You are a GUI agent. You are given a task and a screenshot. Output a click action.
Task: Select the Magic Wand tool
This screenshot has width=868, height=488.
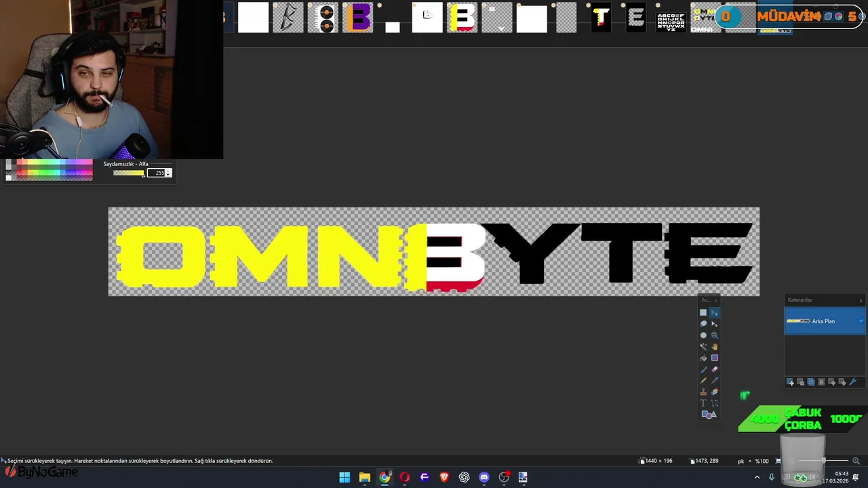point(703,346)
